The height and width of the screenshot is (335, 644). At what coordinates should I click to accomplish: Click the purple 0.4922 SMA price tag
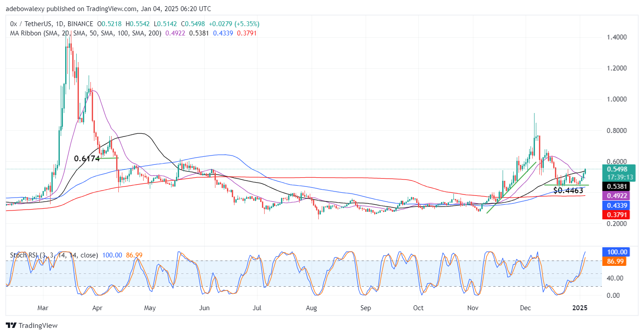pos(617,195)
